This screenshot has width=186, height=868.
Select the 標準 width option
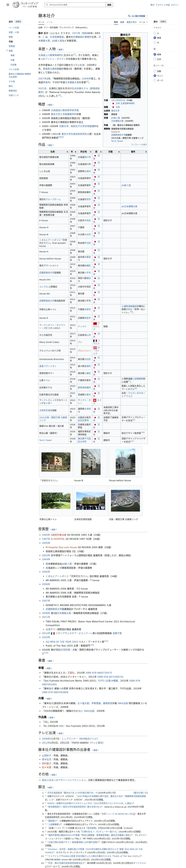pos(155,54)
